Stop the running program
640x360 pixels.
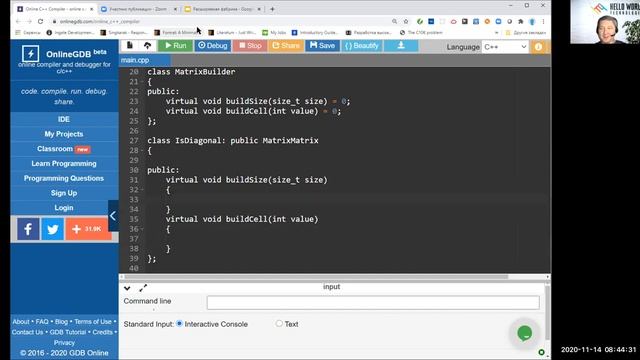(x=250, y=46)
